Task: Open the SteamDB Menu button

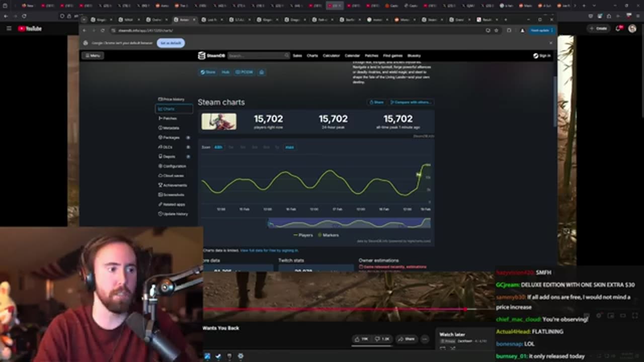Action: click(x=93, y=56)
